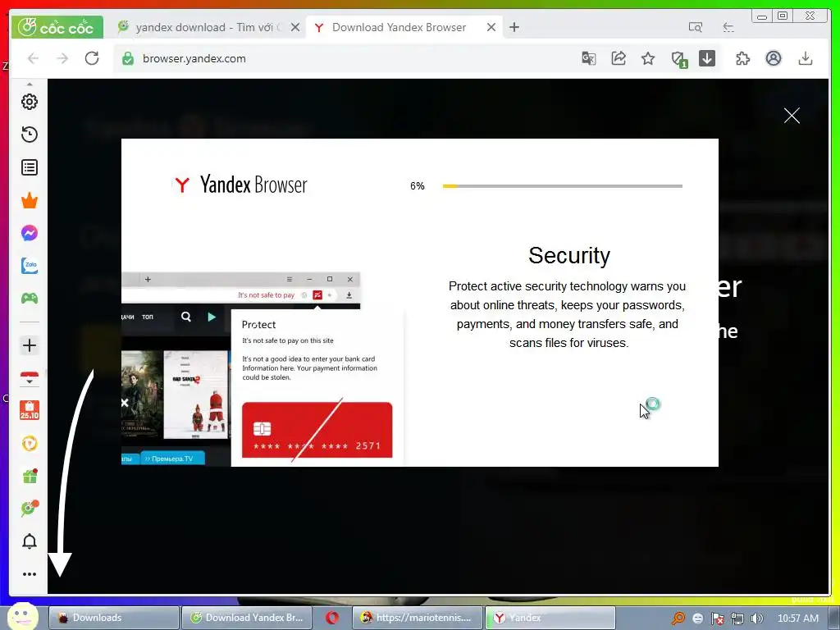
Task: Open the green Coc Coc sidebar icon with red dot
Action: click(30, 509)
